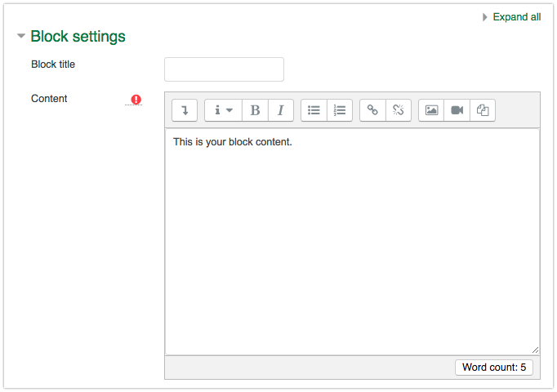Click the editor resize handle corner

(x=535, y=349)
